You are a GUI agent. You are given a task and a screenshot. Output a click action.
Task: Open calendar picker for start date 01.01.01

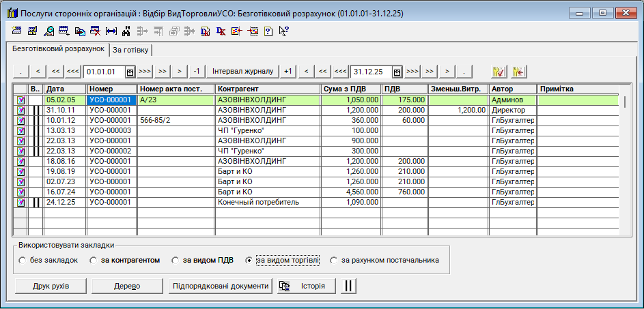pos(130,71)
